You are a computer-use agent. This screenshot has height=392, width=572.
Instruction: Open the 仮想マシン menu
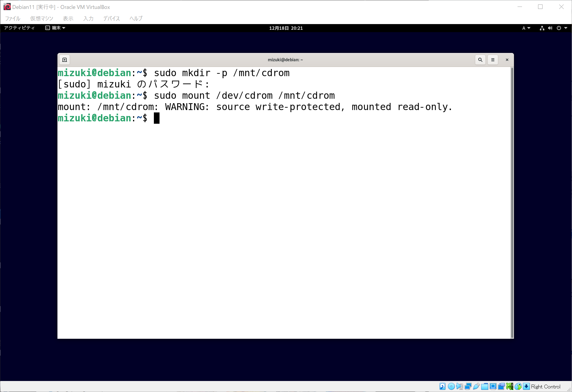(x=42, y=18)
